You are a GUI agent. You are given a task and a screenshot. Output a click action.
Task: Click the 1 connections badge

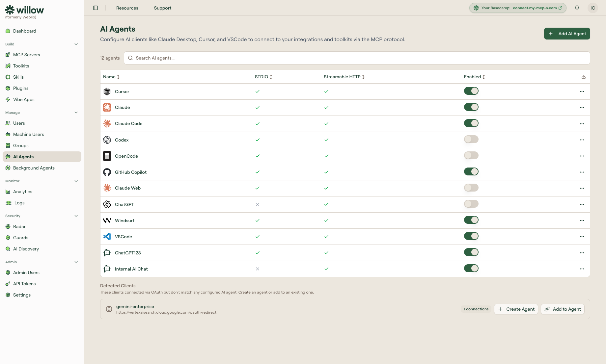(476, 309)
